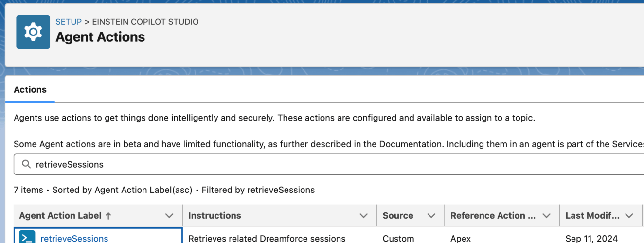Sort by the Last Modified column header
Screen dimensions: 644x243
tap(592, 216)
